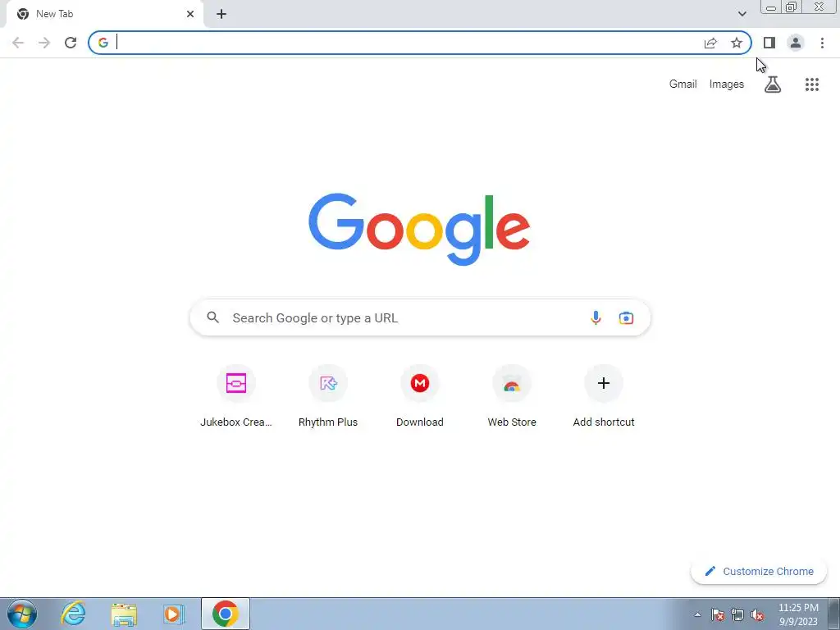The width and height of the screenshot is (840, 630).
Task: Open the Web Store shortcut
Action: (x=512, y=396)
